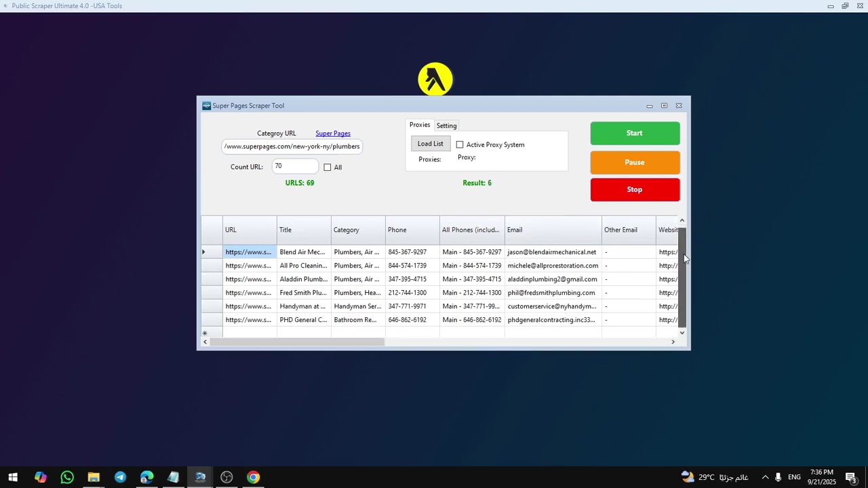Viewport: 868px width, 488px height.
Task: Check the All checkbox next to Count URL
Action: coord(328,167)
